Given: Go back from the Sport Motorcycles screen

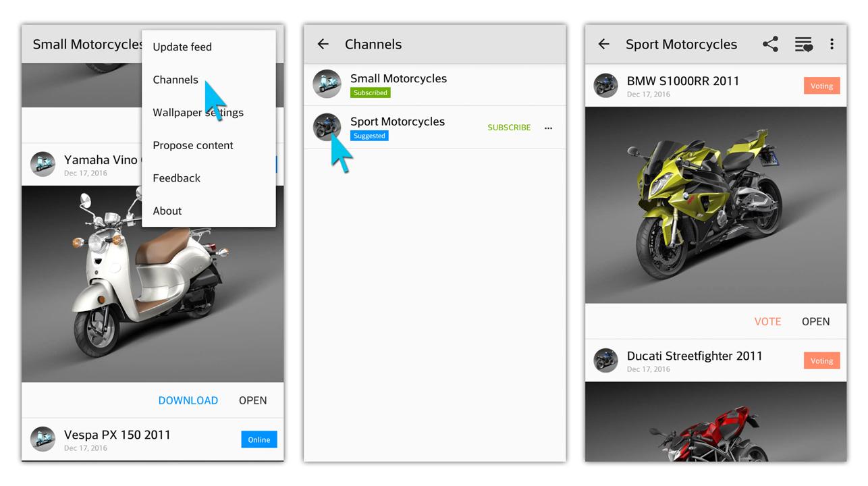Looking at the screenshot, I should (603, 45).
